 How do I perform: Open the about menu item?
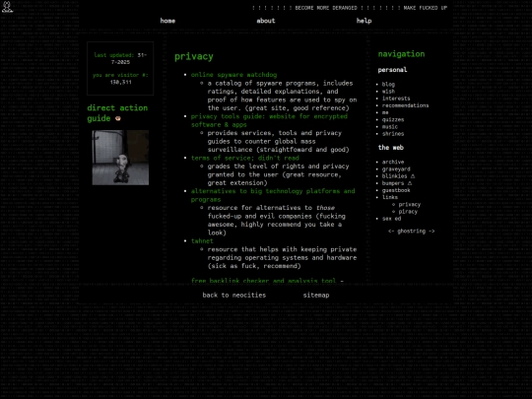pos(266,21)
